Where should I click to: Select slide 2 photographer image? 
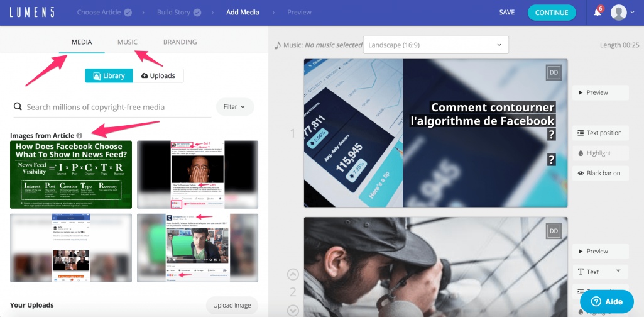click(436, 267)
